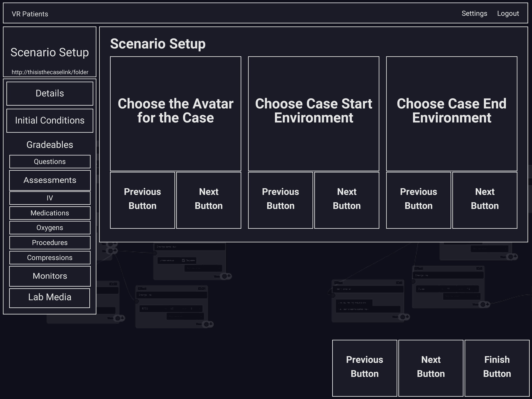Open the Questions gradeable

50,161
